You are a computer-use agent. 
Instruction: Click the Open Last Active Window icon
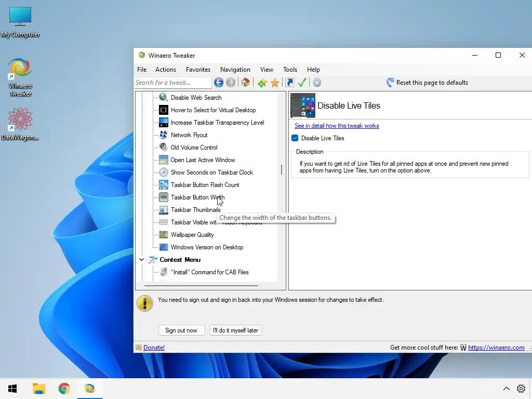click(164, 160)
